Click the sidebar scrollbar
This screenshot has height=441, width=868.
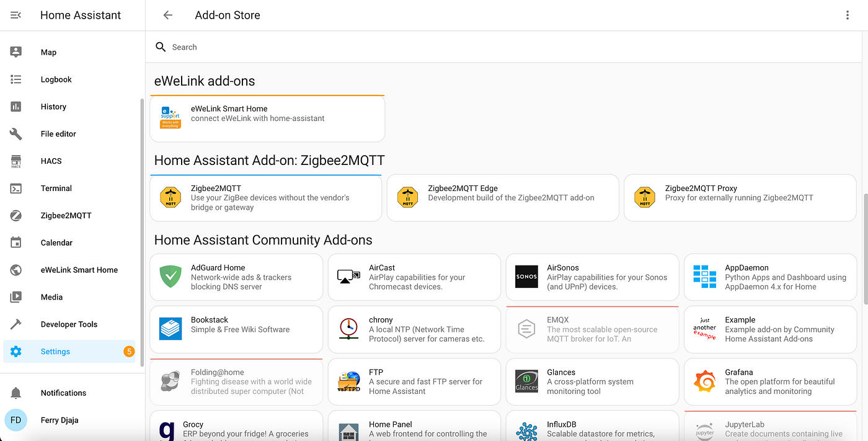click(143, 233)
